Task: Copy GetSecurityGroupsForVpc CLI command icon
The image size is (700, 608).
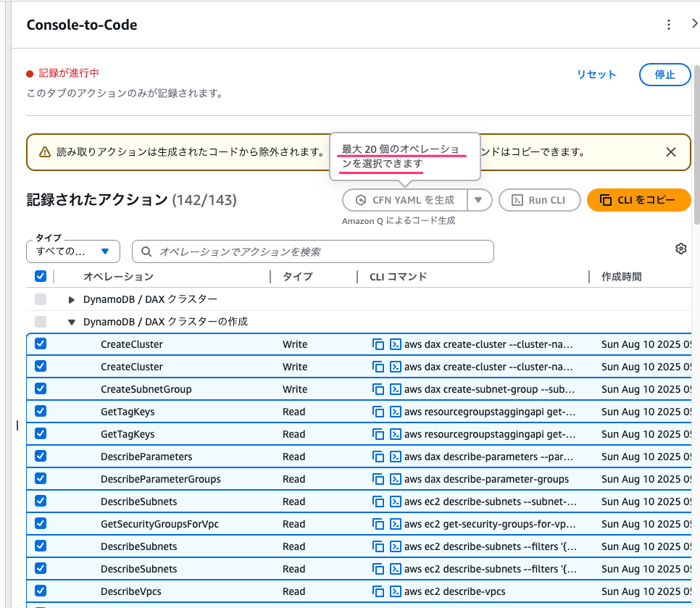Action: [378, 524]
